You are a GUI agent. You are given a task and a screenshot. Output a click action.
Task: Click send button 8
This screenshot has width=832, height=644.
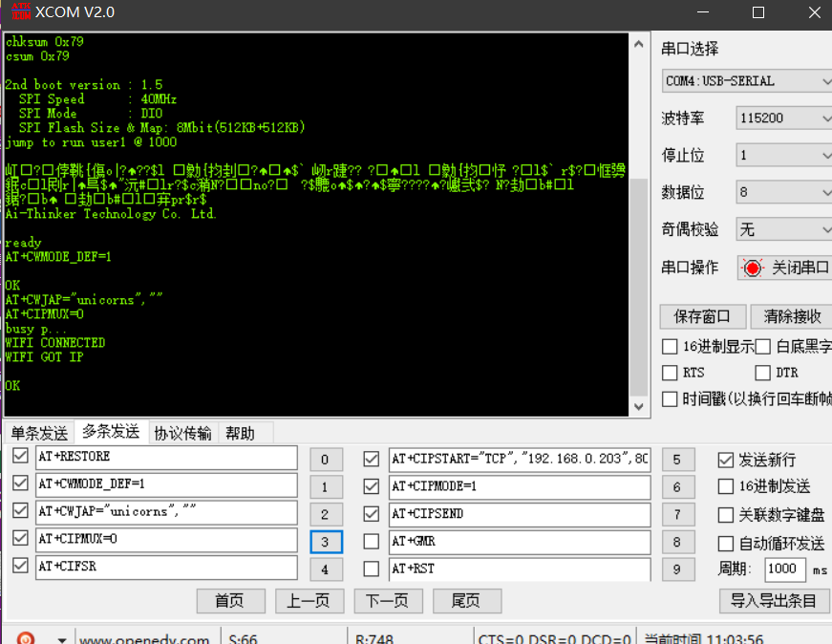click(x=677, y=542)
